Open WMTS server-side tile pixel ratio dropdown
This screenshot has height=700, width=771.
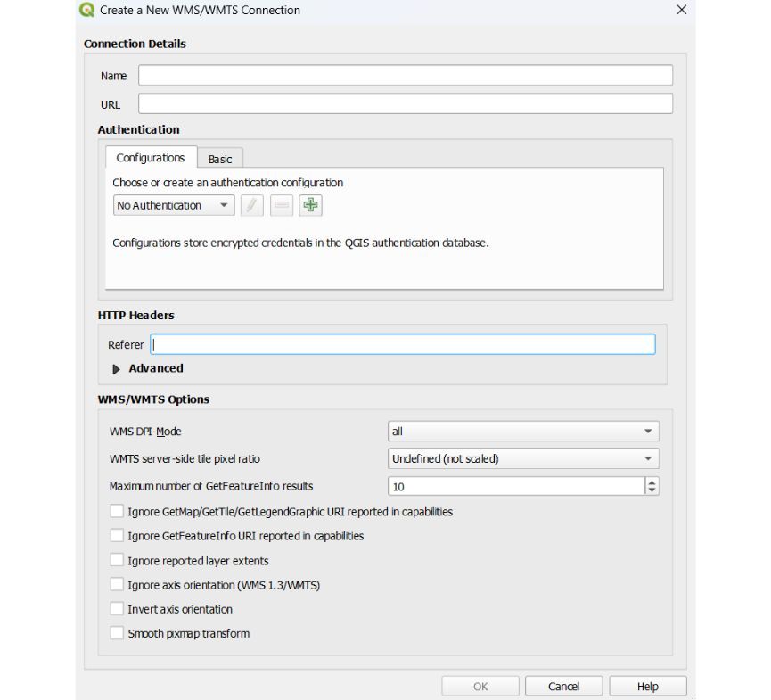(x=523, y=459)
